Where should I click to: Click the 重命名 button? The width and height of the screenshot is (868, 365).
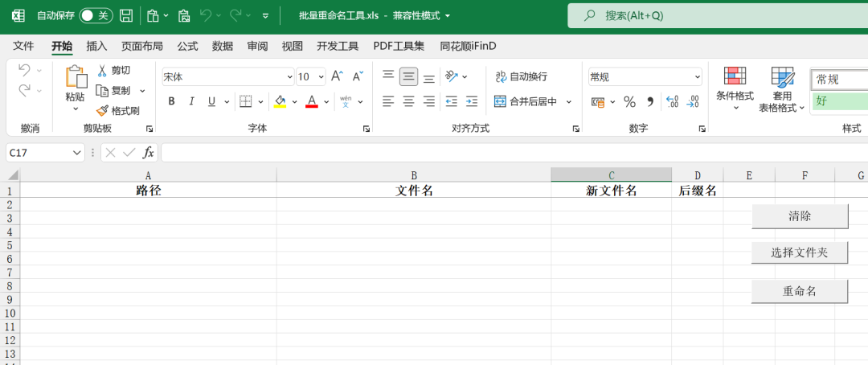pyautogui.click(x=800, y=291)
